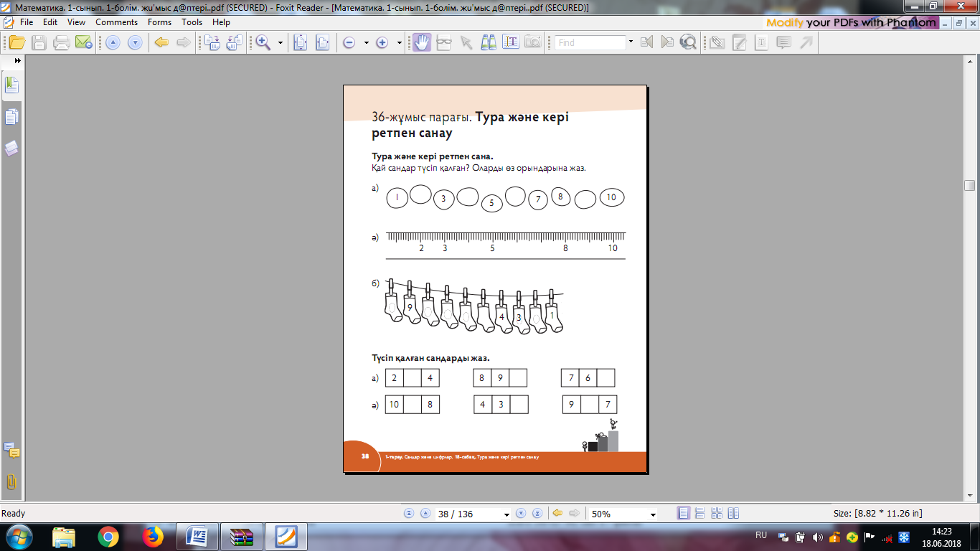The width and height of the screenshot is (980, 551).
Task: Open the Comments menu
Action: click(x=116, y=22)
